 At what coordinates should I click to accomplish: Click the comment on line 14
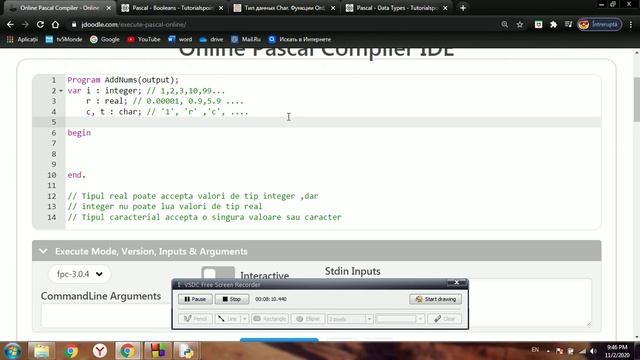pos(204,217)
